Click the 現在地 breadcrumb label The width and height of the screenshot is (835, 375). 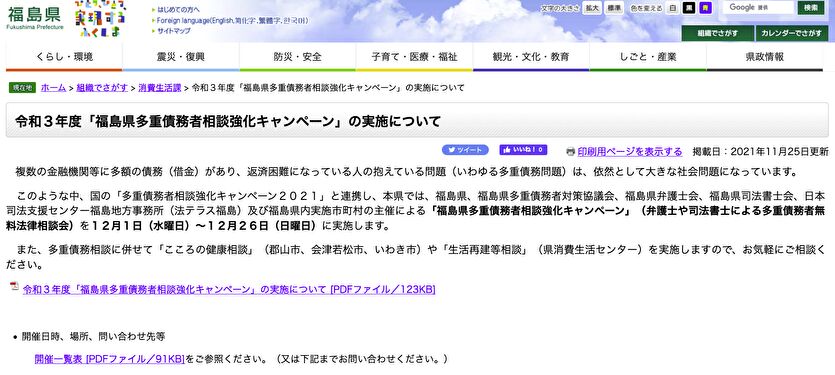[x=22, y=88]
